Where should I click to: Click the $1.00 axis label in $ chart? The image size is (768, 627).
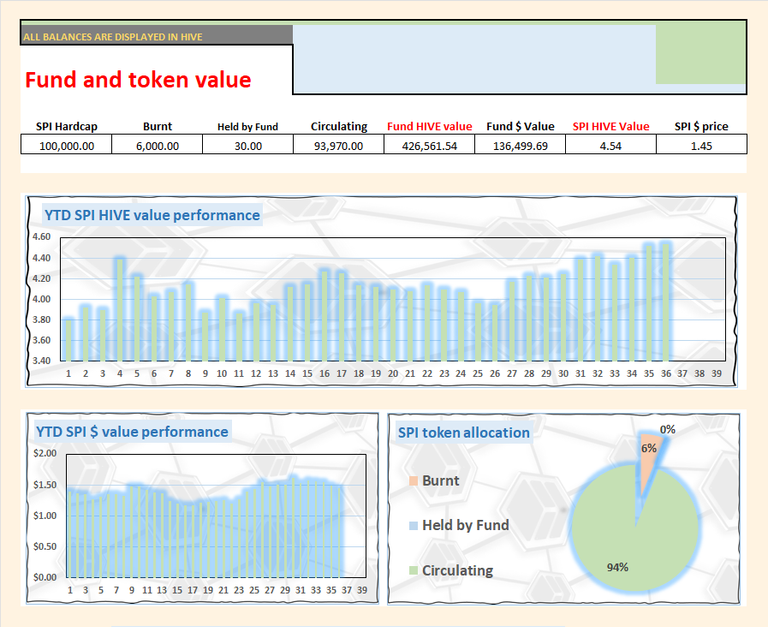point(45,515)
